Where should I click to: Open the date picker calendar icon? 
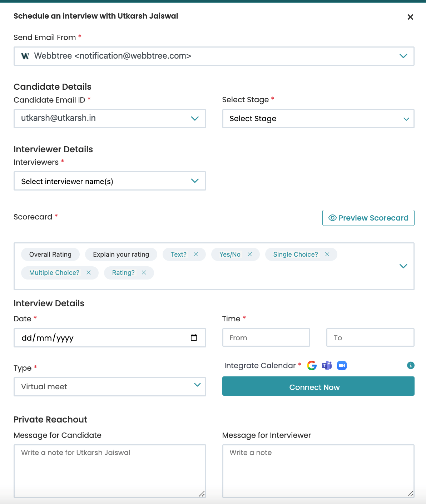(x=194, y=337)
